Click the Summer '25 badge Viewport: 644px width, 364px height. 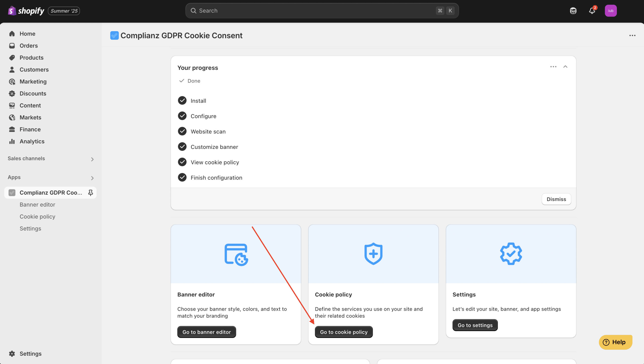pyautogui.click(x=64, y=11)
